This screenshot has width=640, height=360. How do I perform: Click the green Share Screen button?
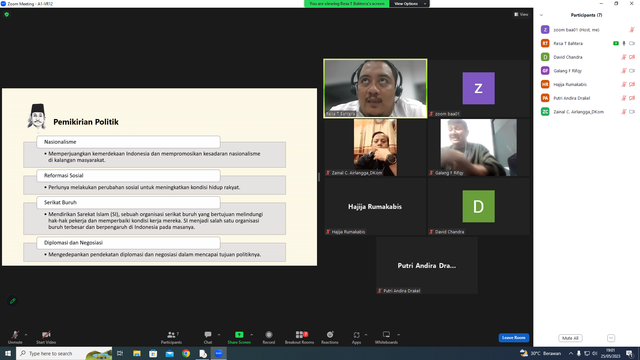pos(239,337)
